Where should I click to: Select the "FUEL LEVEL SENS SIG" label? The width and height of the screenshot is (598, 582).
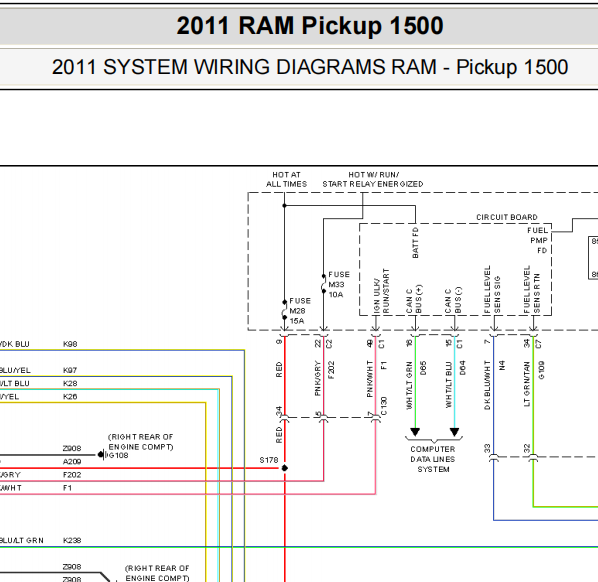492,290
